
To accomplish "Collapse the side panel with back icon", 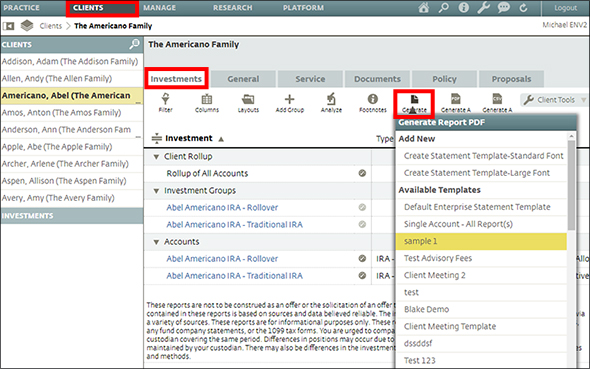I will [x=9, y=26].
